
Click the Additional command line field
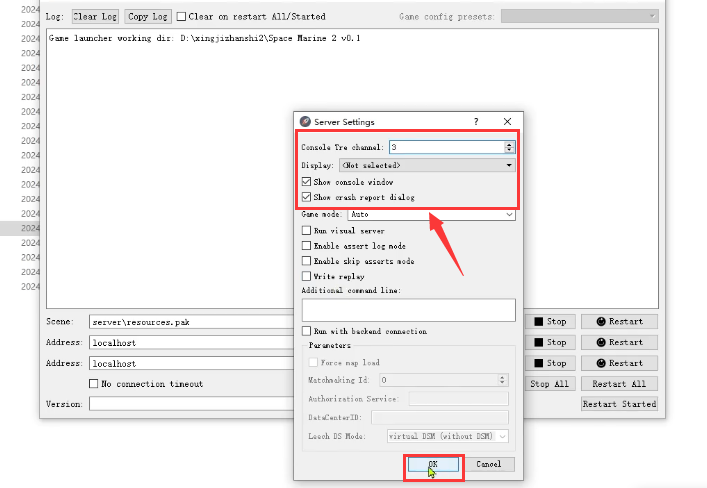click(x=409, y=310)
